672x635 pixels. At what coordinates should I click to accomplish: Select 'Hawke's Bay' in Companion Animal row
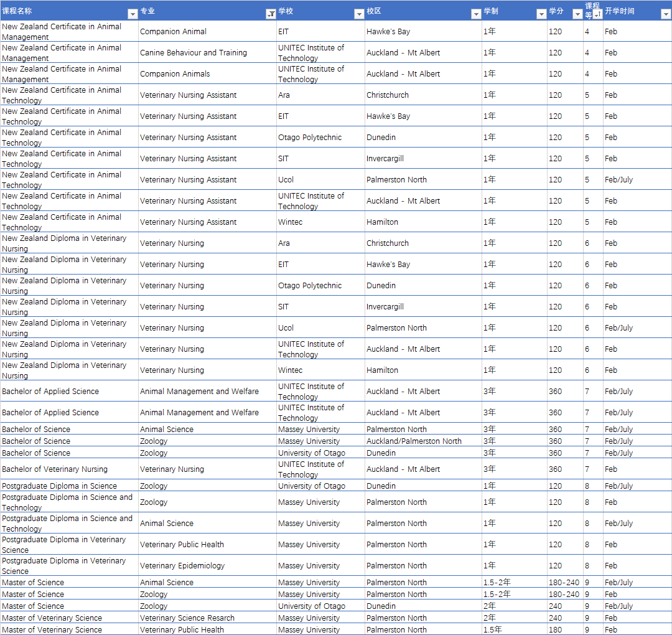coord(423,31)
